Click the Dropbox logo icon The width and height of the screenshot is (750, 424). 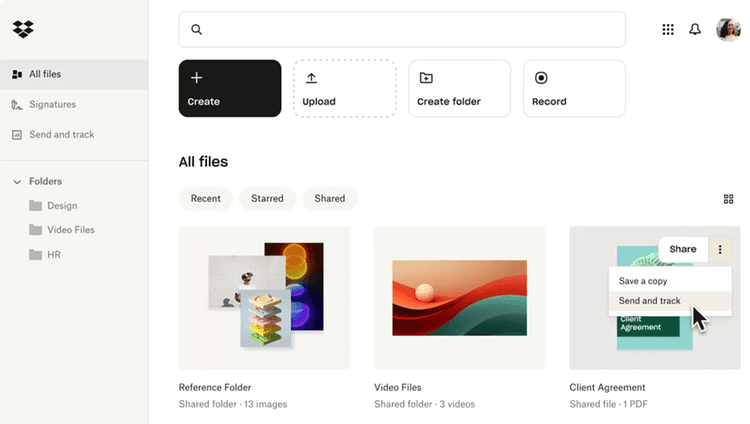click(x=23, y=29)
